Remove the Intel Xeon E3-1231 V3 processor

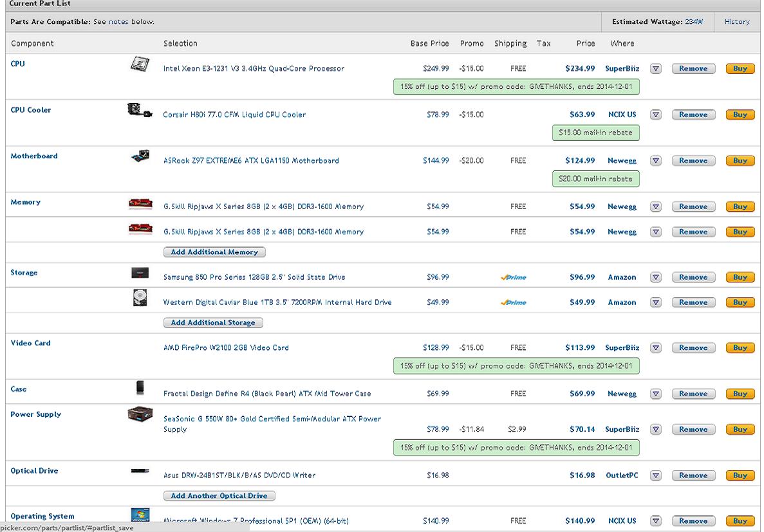click(693, 69)
